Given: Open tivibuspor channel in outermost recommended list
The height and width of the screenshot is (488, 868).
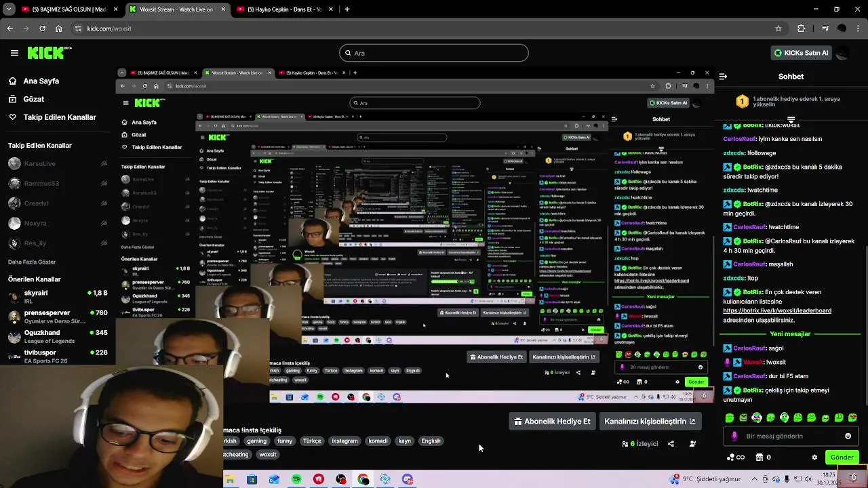Looking at the screenshot, I should click(x=58, y=356).
